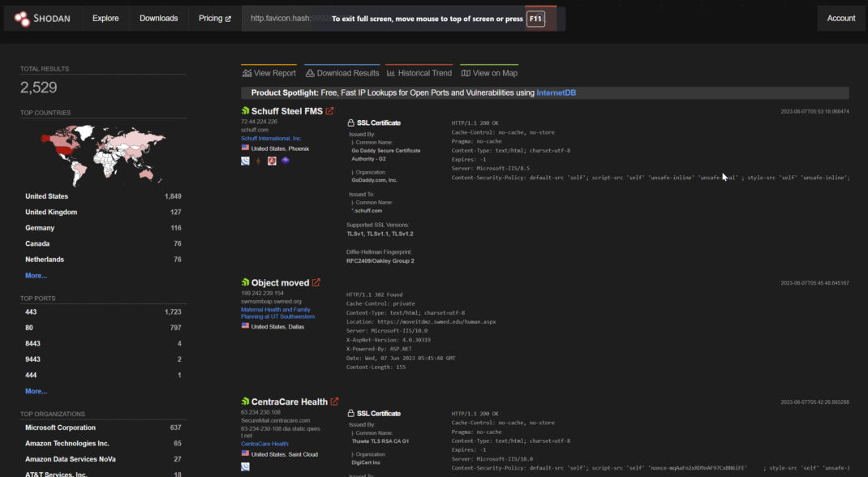Screen dimensions: 868x477
Task: Click the 199.242.239.154 IP address
Action: click(262, 294)
